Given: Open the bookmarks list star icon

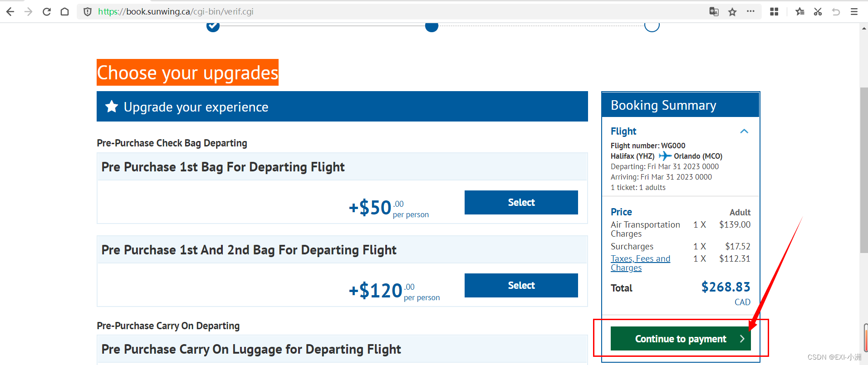Looking at the screenshot, I should click(x=799, y=12).
